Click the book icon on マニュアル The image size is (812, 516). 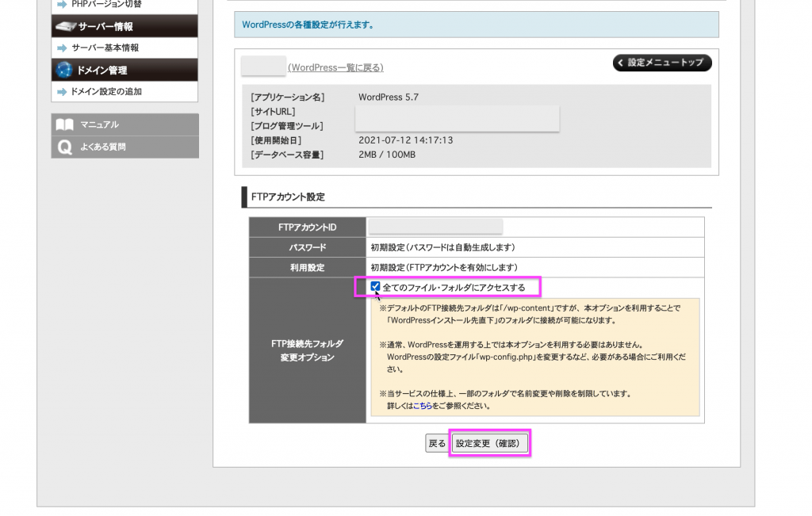click(64, 124)
